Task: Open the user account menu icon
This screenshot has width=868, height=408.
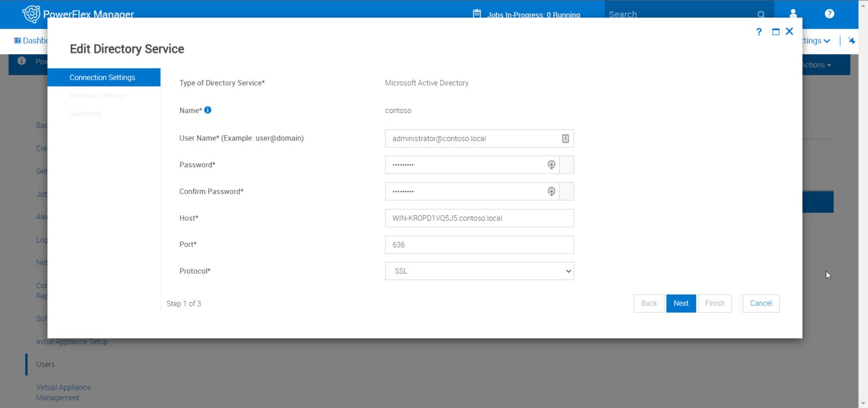Action: click(793, 14)
